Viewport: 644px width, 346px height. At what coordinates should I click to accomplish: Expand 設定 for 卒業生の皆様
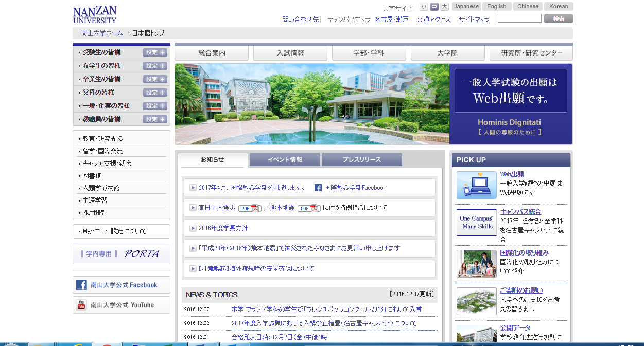point(155,79)
